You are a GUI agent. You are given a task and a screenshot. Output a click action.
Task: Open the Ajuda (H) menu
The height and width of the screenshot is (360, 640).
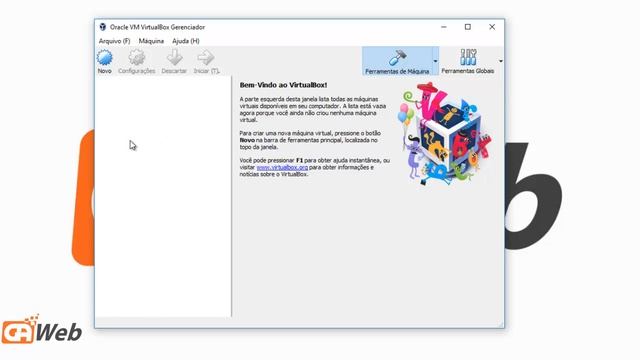tap(186, 41)
